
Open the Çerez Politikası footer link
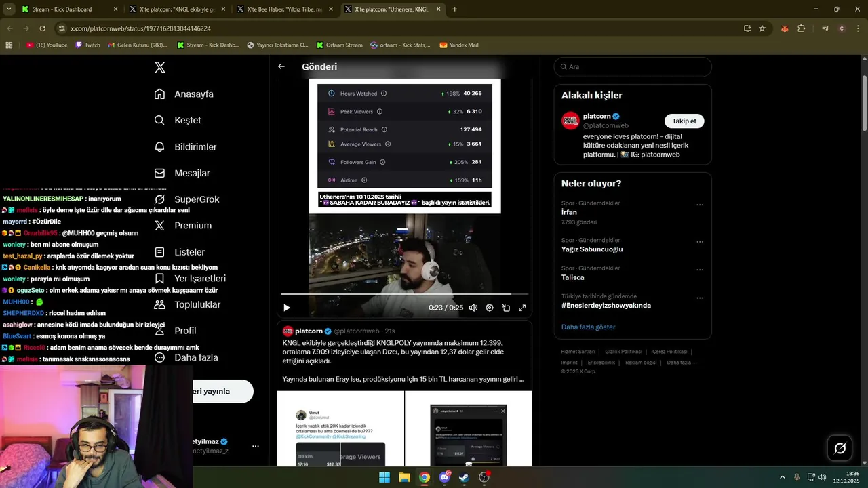[669, 352]
